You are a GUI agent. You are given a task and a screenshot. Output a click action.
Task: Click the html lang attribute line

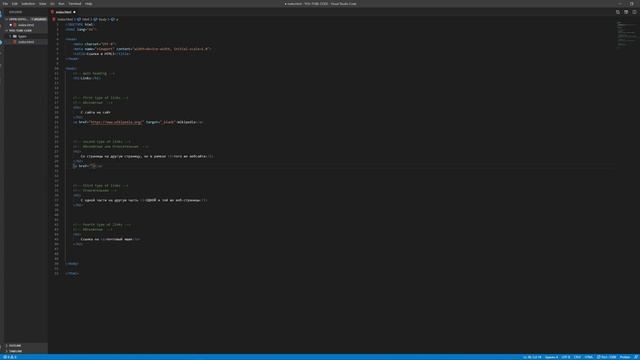point(82,29)
